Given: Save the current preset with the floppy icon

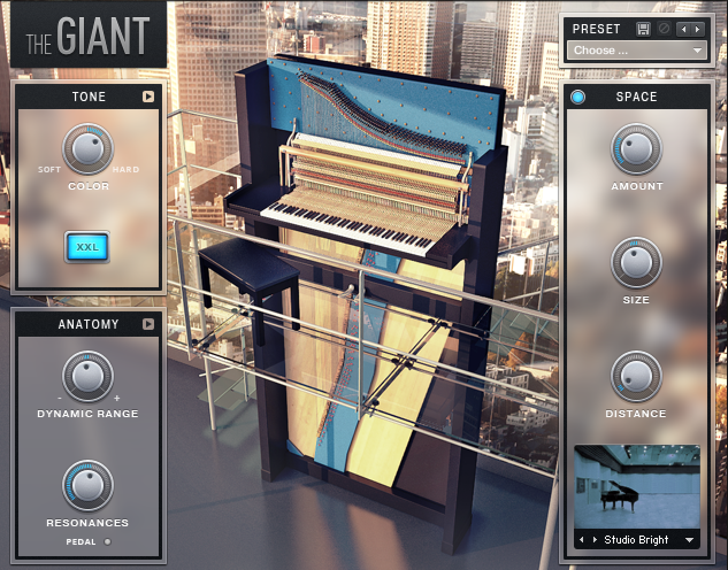Looking at the screenshot, I should (643, 29).
